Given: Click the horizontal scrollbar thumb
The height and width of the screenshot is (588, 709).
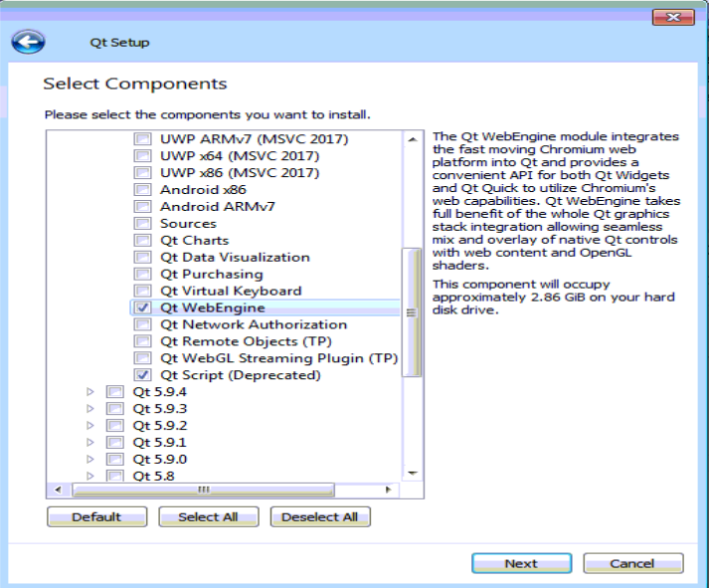Looking at the screenshot, I should pos(202,490).
